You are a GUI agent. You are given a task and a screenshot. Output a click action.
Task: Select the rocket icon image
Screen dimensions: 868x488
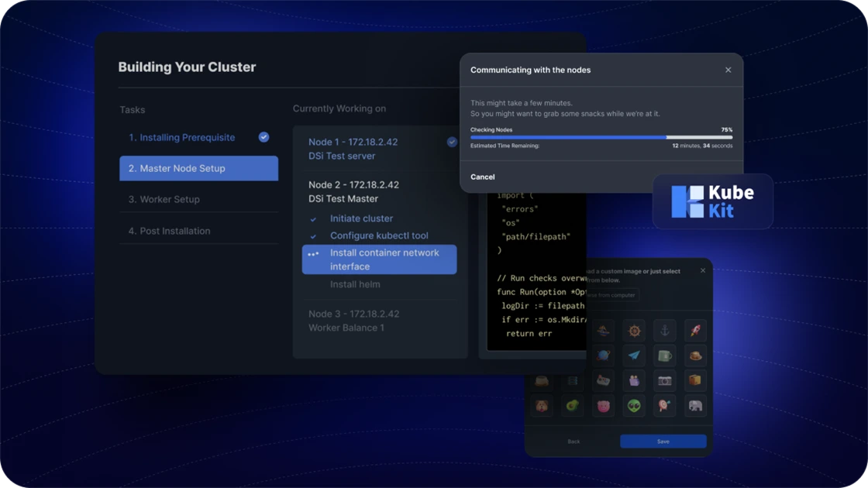695,331
